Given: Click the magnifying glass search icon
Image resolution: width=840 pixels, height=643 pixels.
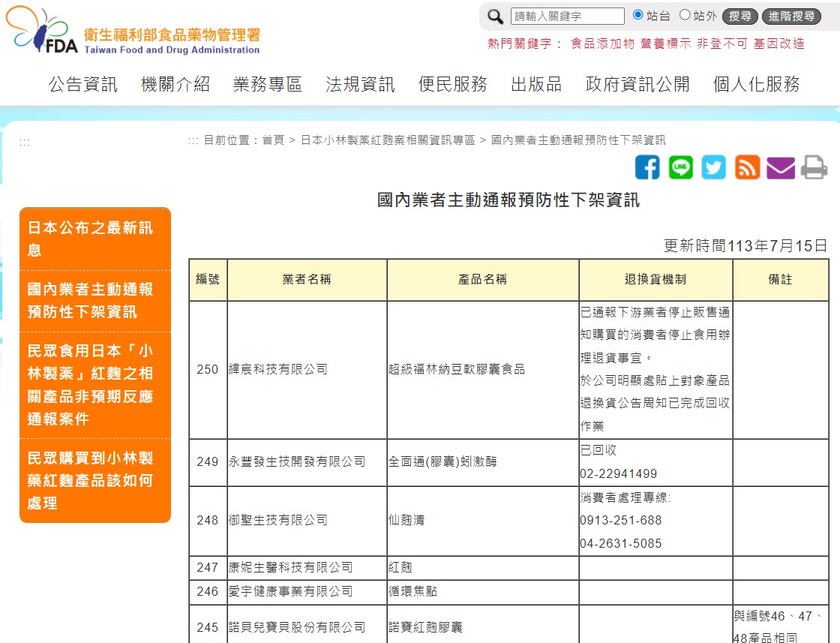Looking at the screenshot, I should pyautogui.click(x=495, y=17).
